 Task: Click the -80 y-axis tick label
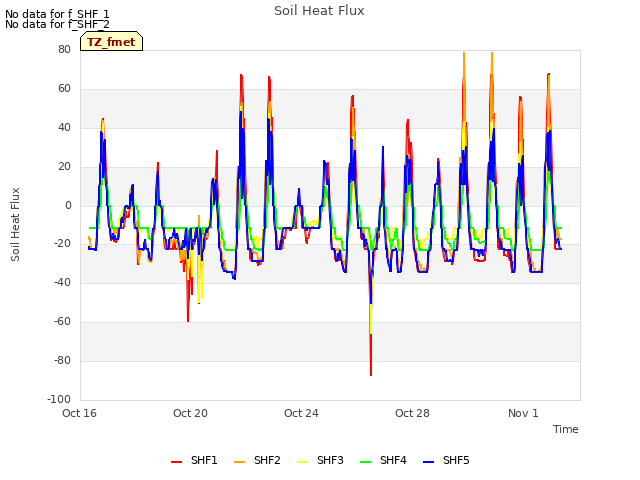click(62, 360)
